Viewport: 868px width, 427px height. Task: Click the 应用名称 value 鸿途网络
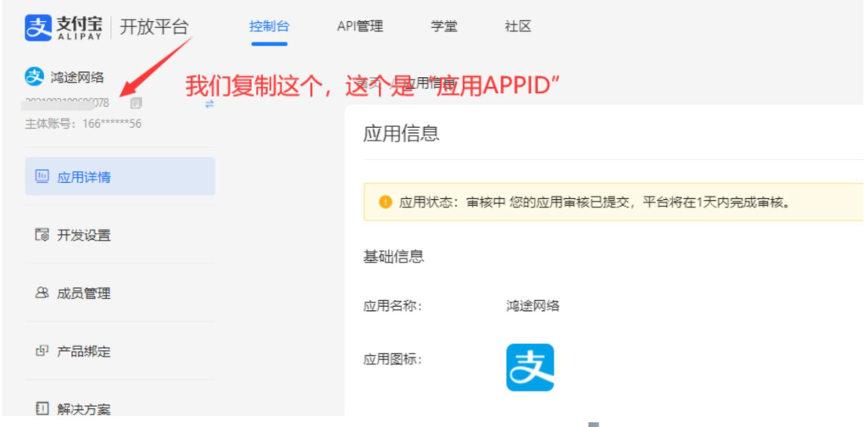pyautogui.click(x=532, y=306)
